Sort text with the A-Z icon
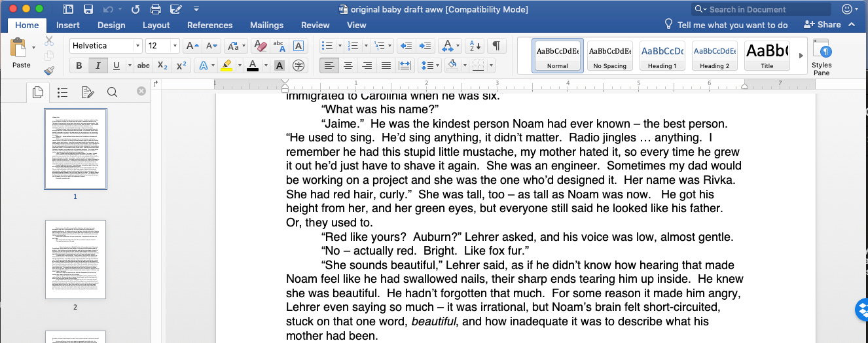 [475, 46]
